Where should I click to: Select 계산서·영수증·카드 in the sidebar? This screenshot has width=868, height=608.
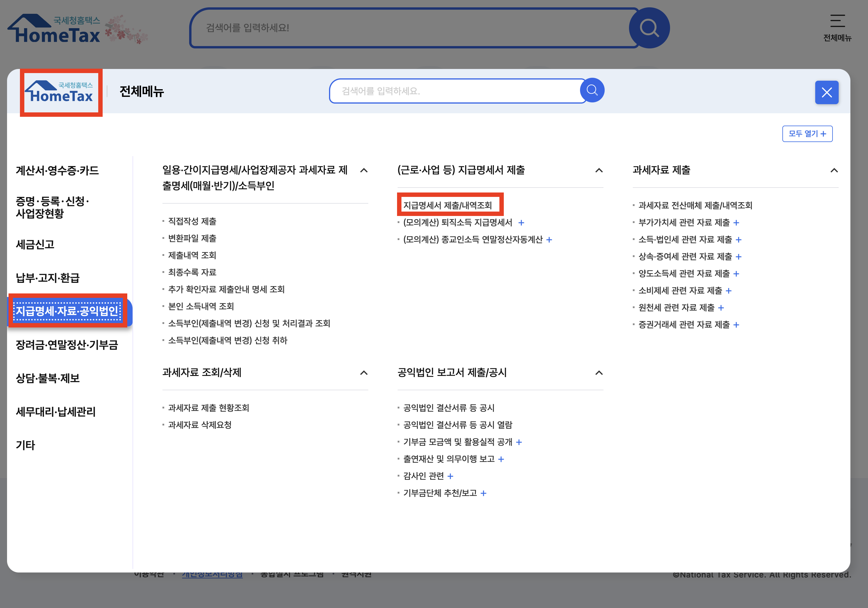(57, 171)
